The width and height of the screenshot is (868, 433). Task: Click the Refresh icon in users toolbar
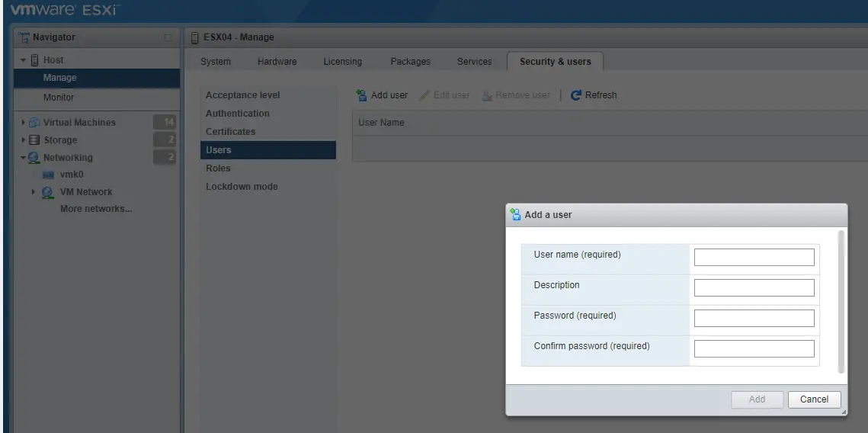576,95
